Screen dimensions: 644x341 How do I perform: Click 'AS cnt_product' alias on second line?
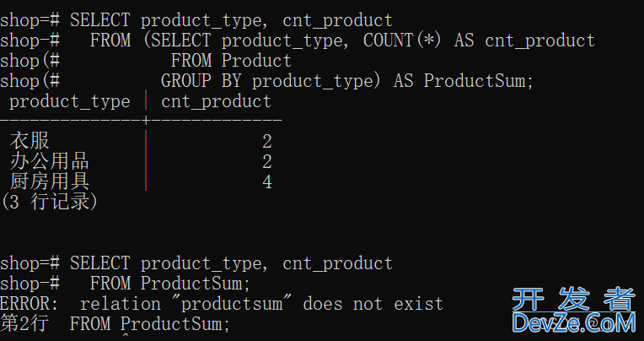tap(524, 41)
